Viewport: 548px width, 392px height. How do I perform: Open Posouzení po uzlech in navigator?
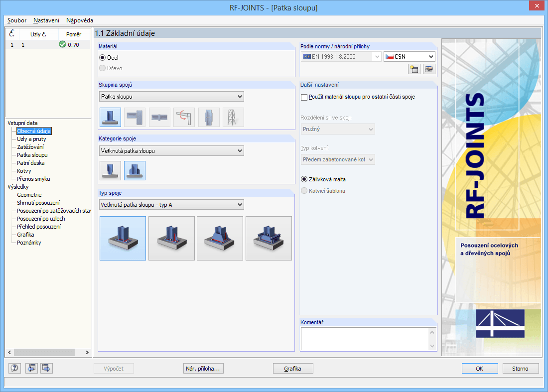click(41, 219)
